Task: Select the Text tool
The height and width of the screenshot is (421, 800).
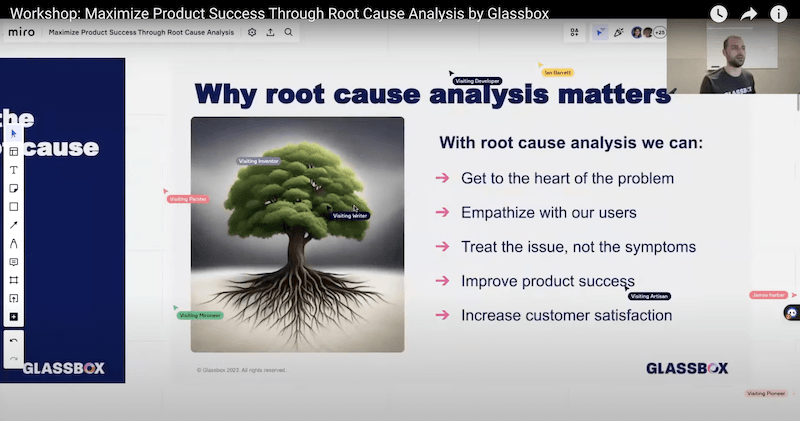Action: 14,170
